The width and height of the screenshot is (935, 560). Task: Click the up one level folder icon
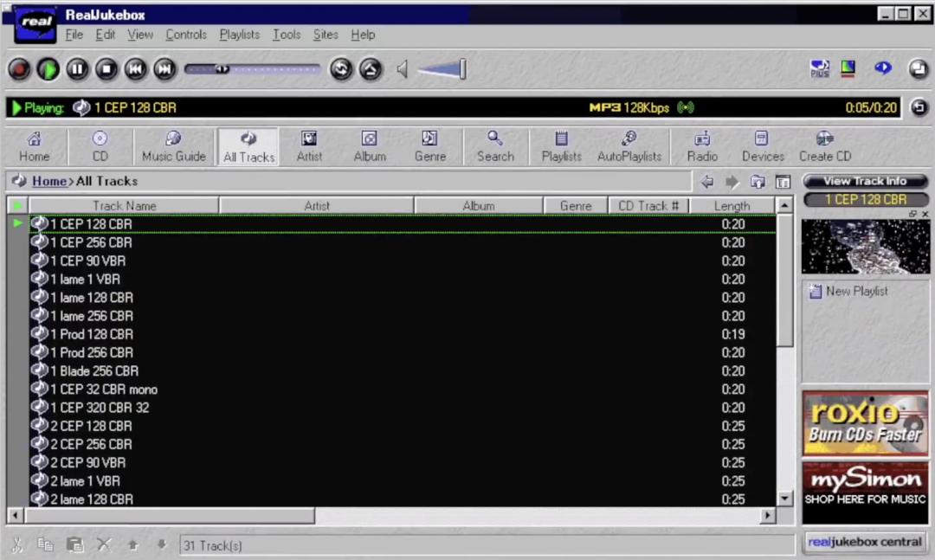[758, 181]
